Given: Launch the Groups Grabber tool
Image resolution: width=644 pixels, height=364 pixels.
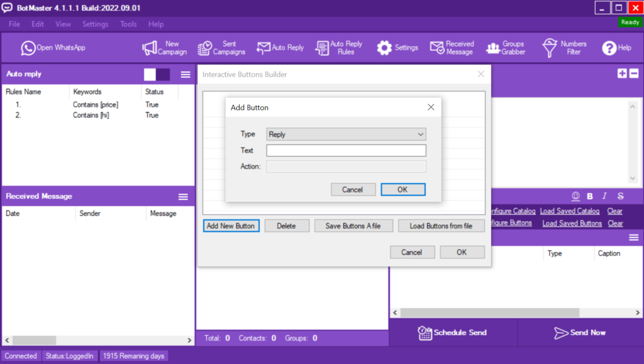Looking at the screenshot, I should (x=506, y=47).
